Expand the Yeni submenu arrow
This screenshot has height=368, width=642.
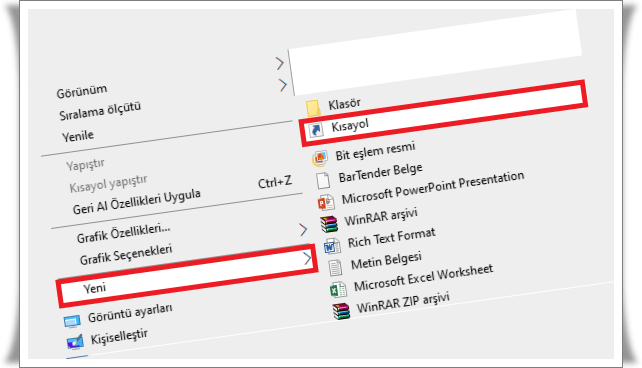coord(307,258)
